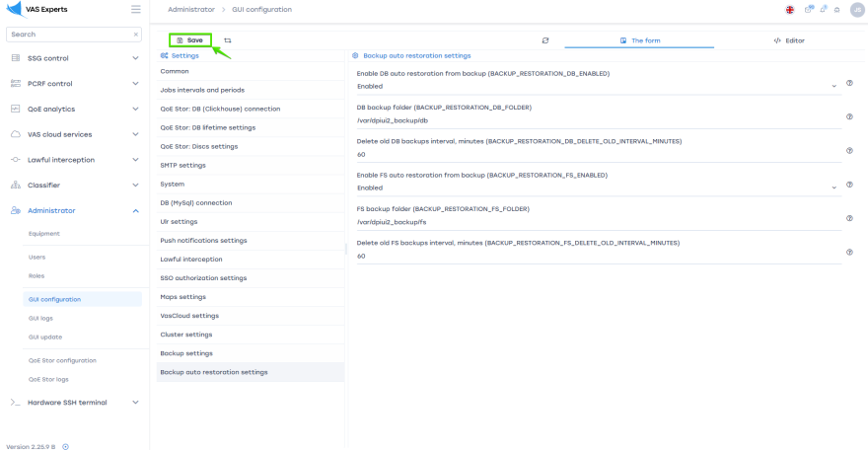This screenshot has width=868, height=450.
Task: Click the refresh icon beside The form tab
Action: [545, 40]
